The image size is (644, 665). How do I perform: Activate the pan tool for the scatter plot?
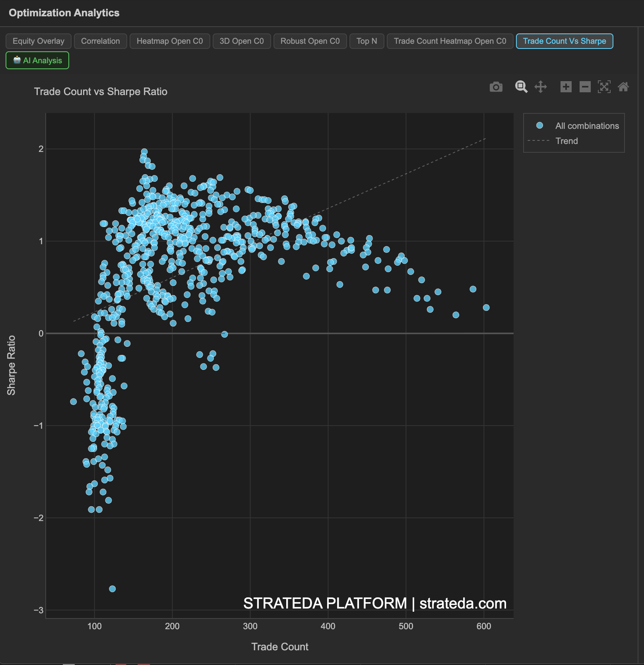click(541, 87)
